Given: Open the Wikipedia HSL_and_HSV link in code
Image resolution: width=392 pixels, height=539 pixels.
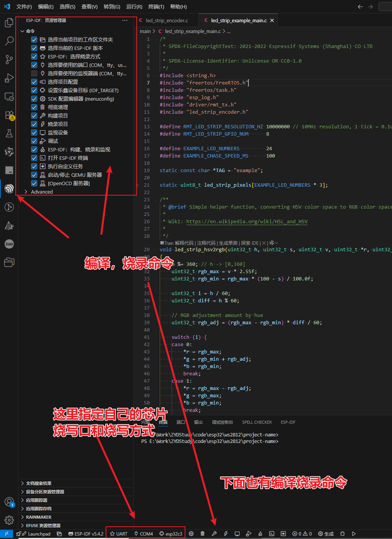Looking at the screenshot, I should pyautogui.click(x=246, y=222).
